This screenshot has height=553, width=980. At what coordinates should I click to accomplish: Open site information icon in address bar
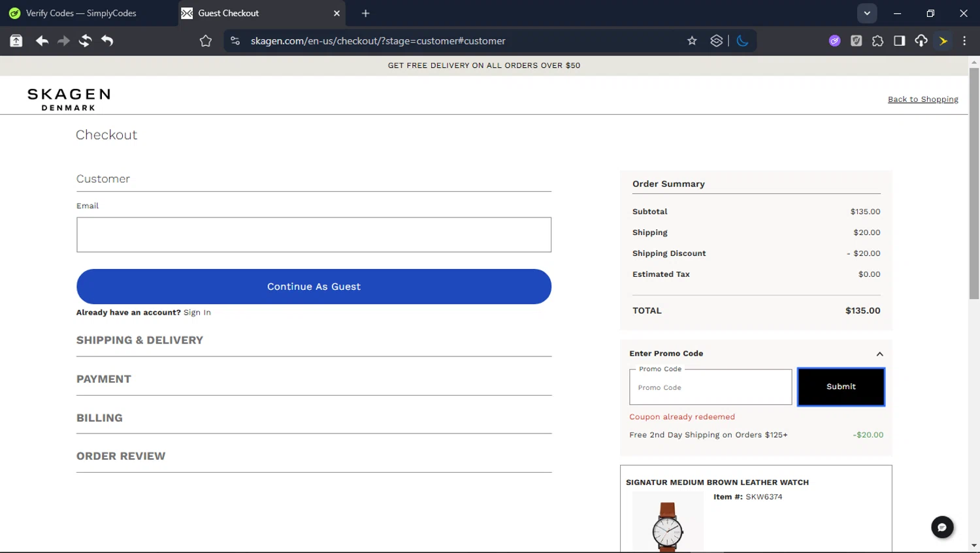point(235,40)
